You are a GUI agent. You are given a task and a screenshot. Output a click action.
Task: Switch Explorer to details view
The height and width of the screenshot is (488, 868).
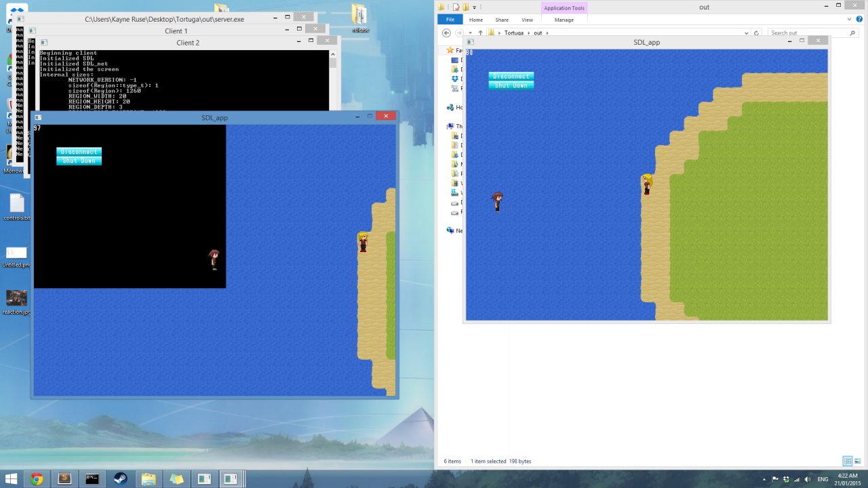(848, 461)
